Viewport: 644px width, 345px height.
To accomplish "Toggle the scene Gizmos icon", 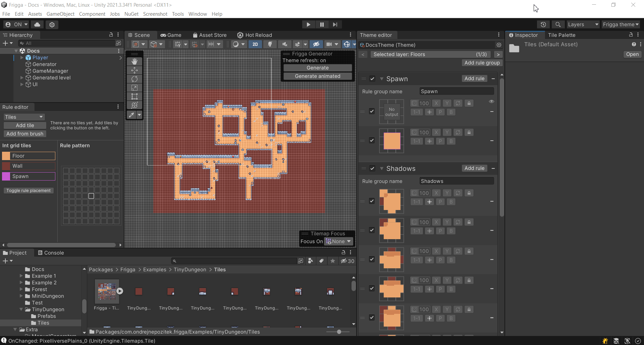I will (347, 44).
